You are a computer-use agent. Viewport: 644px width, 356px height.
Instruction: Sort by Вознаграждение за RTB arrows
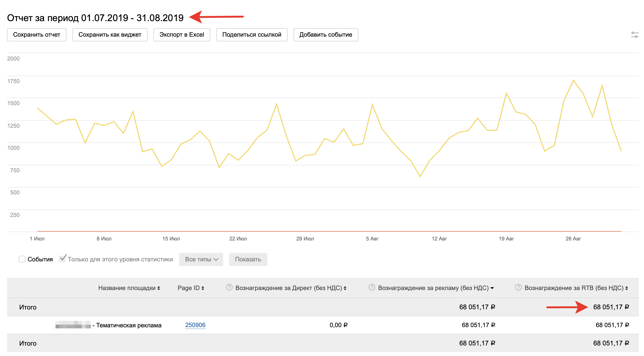coord(626,288)
